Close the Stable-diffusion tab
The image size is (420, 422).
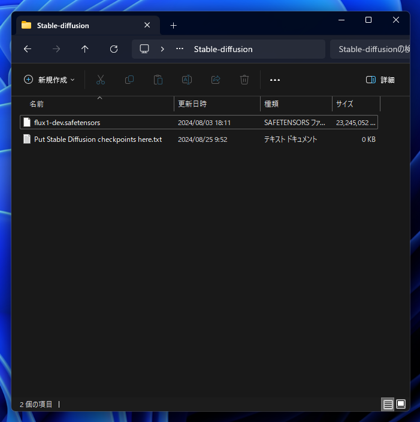[147, 25]
